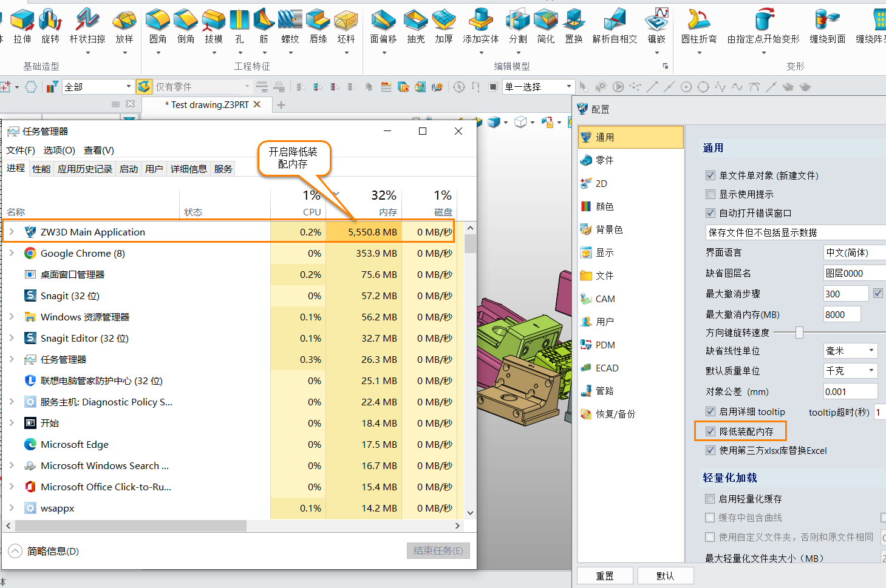886x588 pixels.
Task: Toggle 自动打开错误窗口 checkbox
Action: click(711, 213)
